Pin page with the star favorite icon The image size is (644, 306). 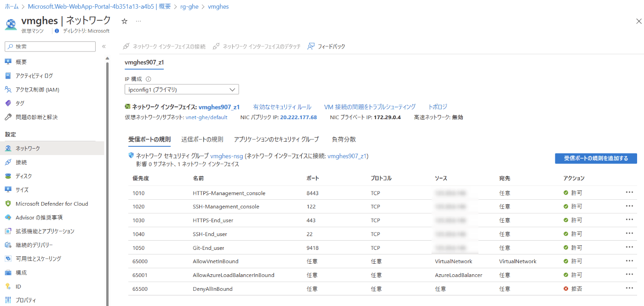pyautogui.click(x=124, y=21)
